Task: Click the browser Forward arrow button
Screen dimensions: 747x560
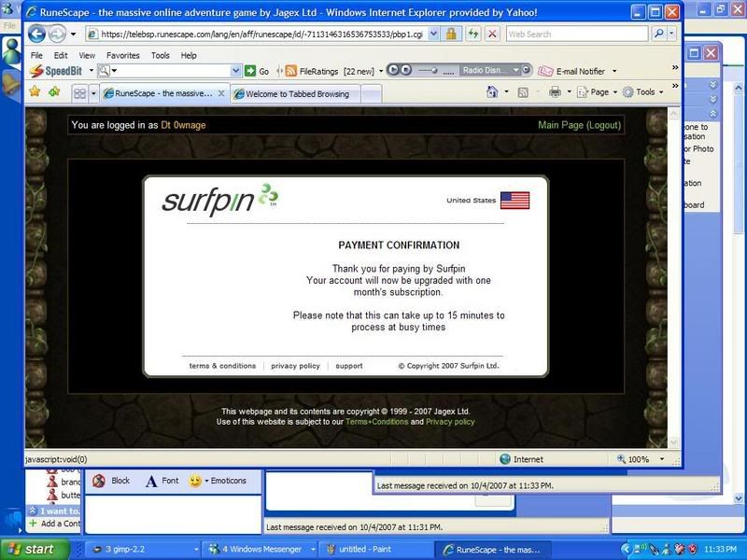Action: tap(58, 34)
